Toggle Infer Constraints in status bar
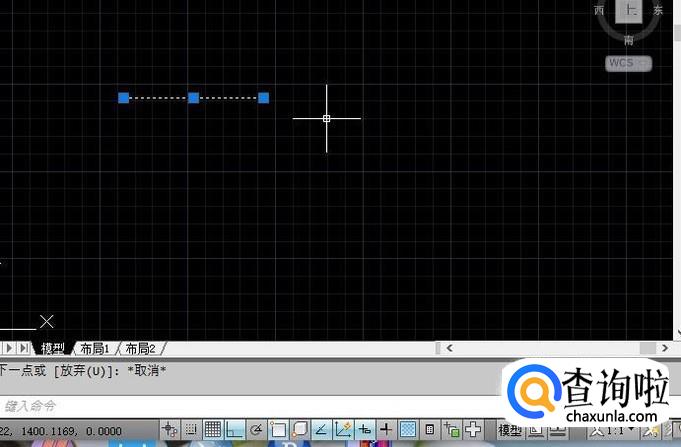 [x=169, y=430]
